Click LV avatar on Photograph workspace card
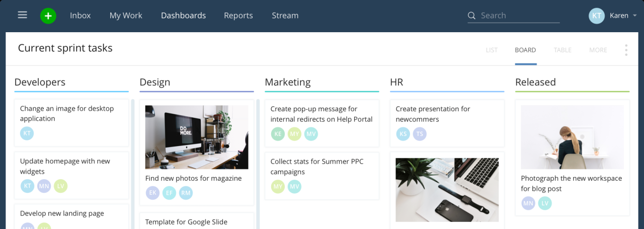This screenshot has height=229, width=644. point(545,203)
